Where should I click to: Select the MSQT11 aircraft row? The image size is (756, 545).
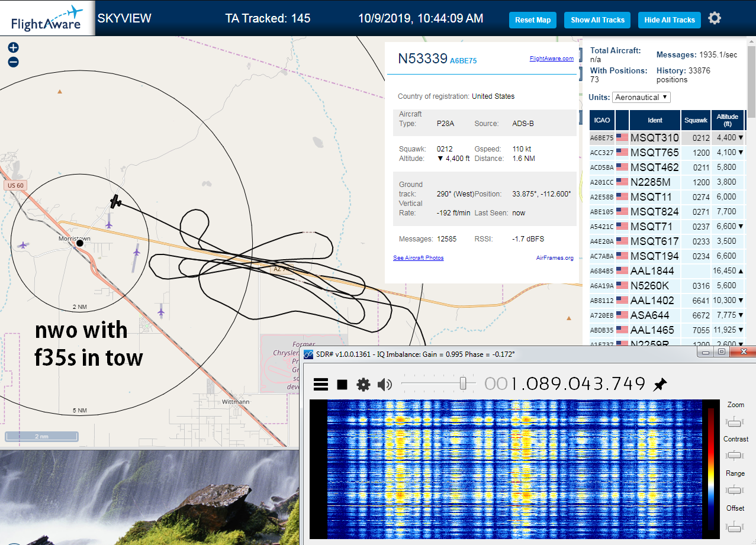click(667, 196)
